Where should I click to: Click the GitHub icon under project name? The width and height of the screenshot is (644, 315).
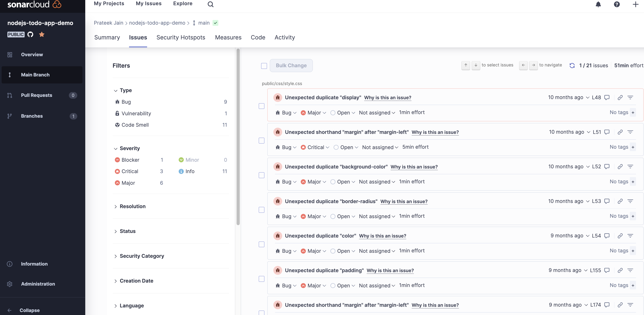pos(30,34)
